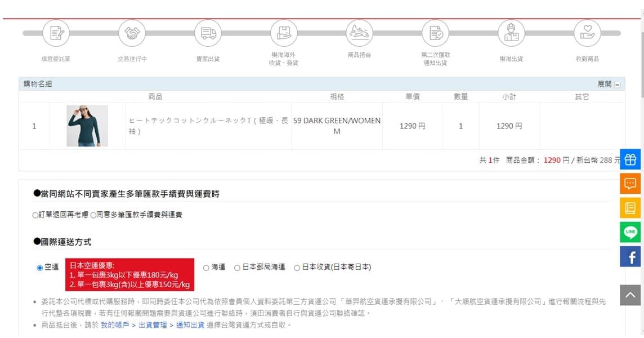
Task: Choose the 日本郵局海運 radio button
Action: (x=237, y=268)
